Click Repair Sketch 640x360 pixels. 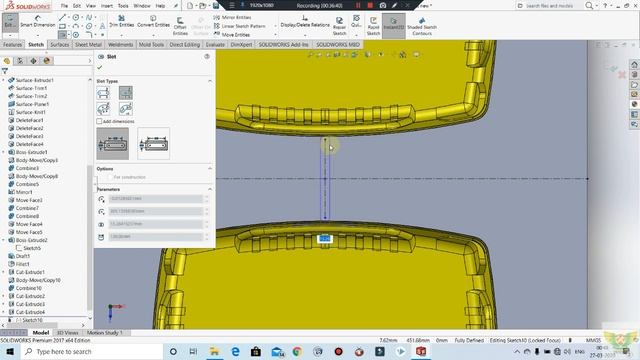pos(339,26)
